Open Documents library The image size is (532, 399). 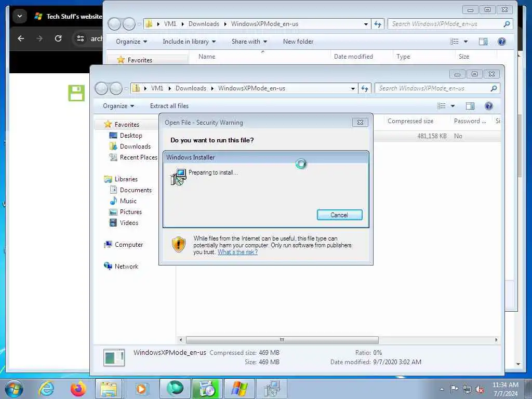[136, 190]
